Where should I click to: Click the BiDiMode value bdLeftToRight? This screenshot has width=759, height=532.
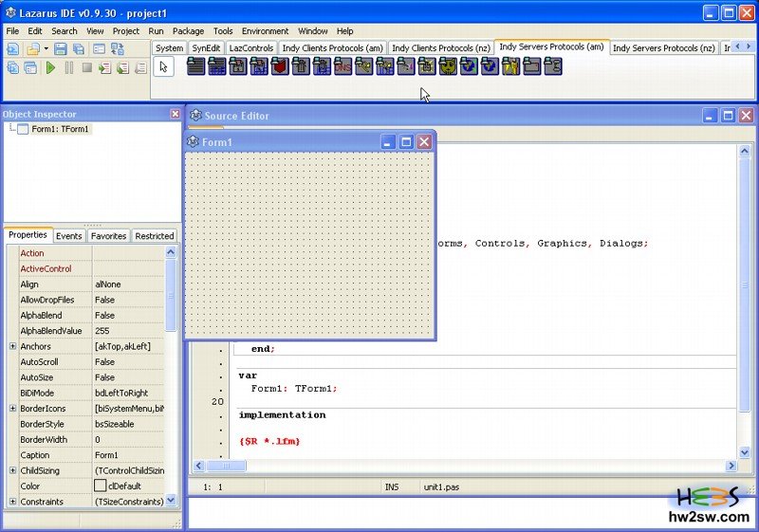click(x=128, y=394)
